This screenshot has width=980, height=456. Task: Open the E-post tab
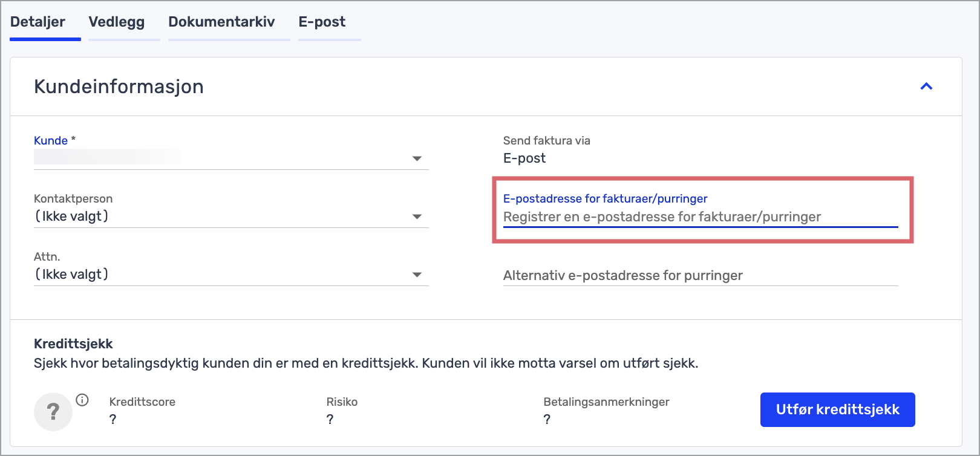[x=322, y=22]
